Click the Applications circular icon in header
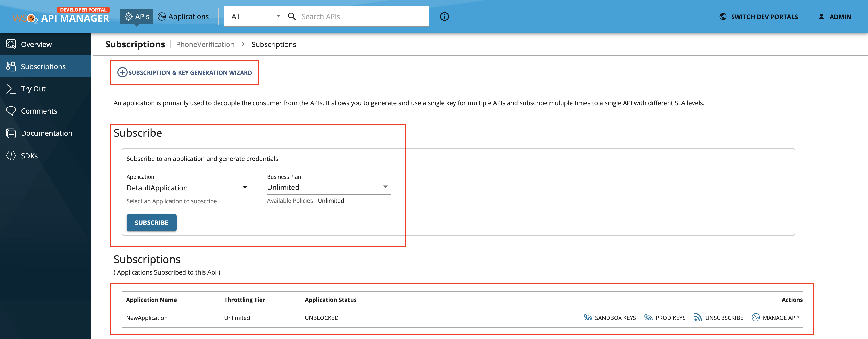This screenshot has width=868, height=339. [x=162, y=17]
